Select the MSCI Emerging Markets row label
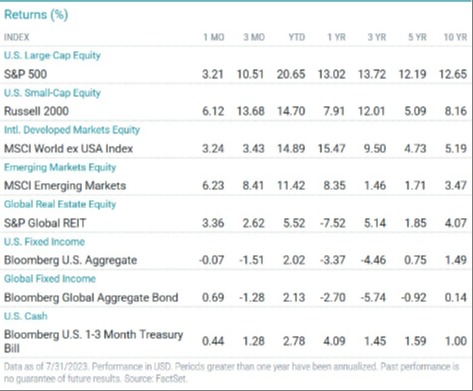This screenshot has height=391, width=473. 65,185
